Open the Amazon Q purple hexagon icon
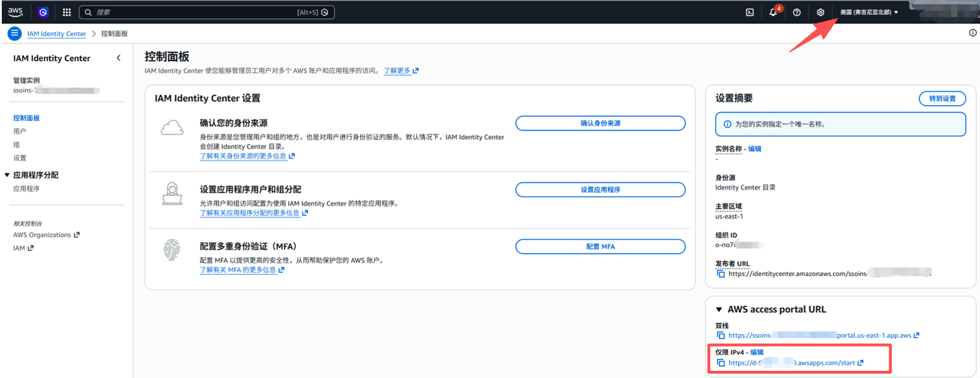 [x=43, y=12]
